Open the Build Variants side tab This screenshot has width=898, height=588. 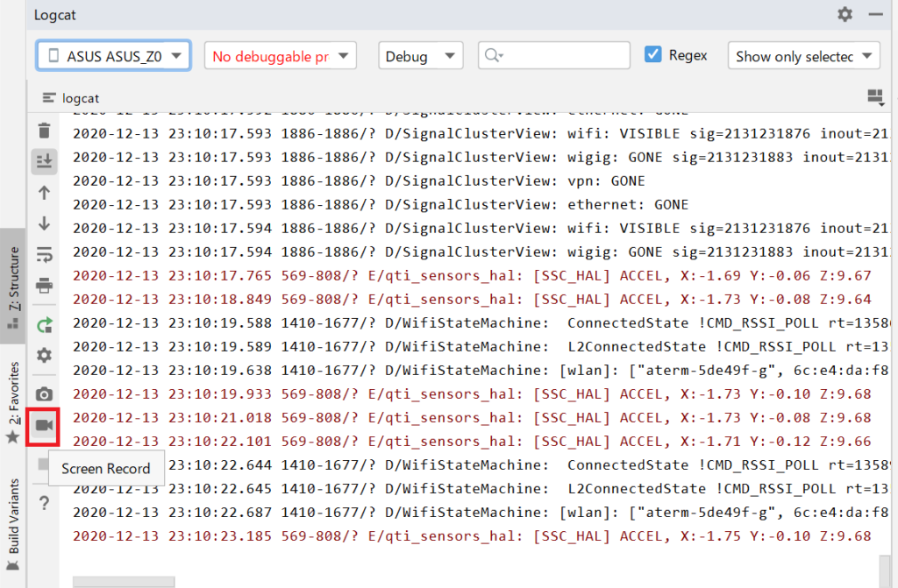pyautogui.click(x=12, y=524)
